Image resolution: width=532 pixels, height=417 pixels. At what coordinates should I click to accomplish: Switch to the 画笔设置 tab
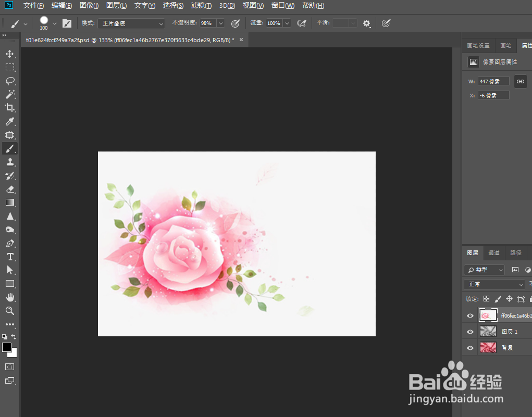[x=478, y=45]
